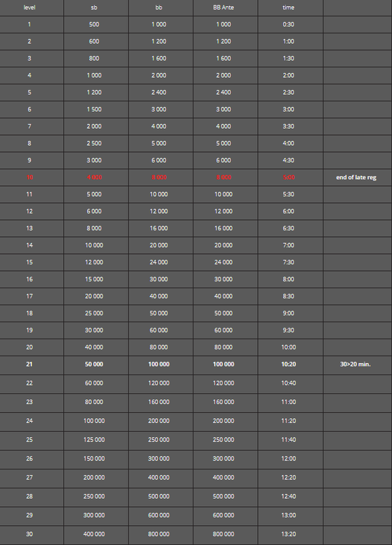Click the 150 000 small blind cell
The image size is (392, 545).
click(94, 458)
